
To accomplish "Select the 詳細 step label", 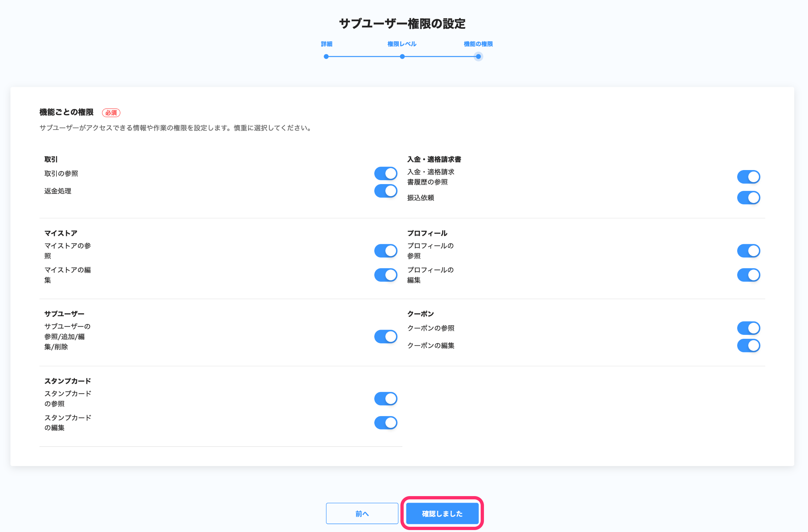I will coord(326,44).
